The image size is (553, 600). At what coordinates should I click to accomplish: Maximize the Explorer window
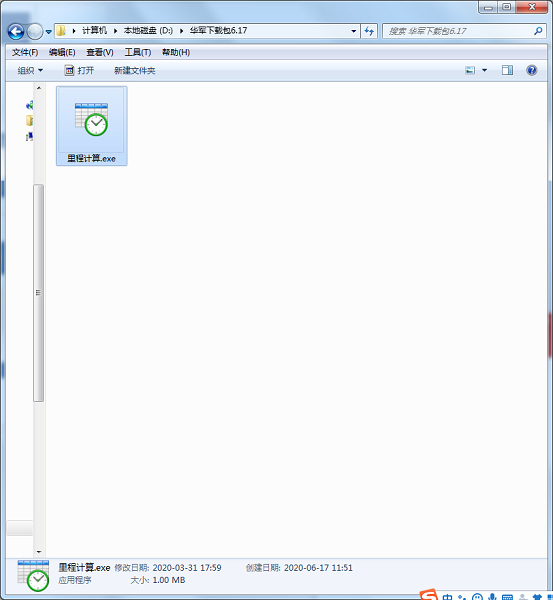point(506,7)
